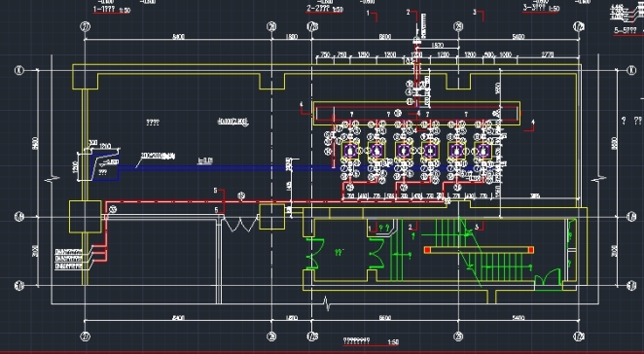Click the axis bubble 27 on the bottom grid row

[85, 336]
